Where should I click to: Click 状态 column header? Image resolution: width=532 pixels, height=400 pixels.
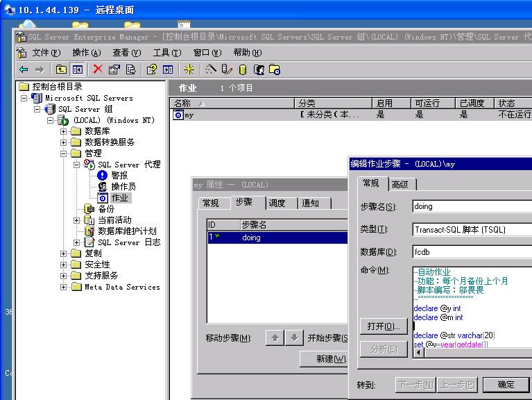click(x=513, y=103)
